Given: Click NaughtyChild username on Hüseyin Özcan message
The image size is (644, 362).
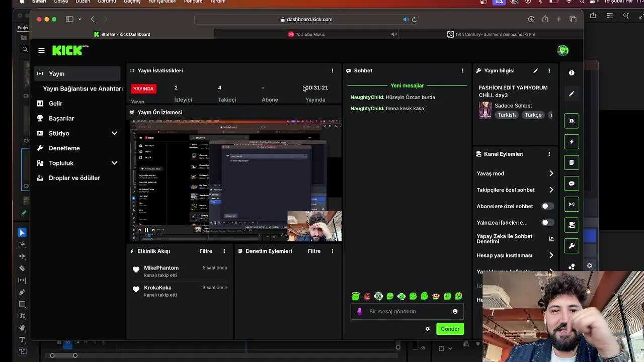Looking at the screenshot, I should (x=367, y=97).
